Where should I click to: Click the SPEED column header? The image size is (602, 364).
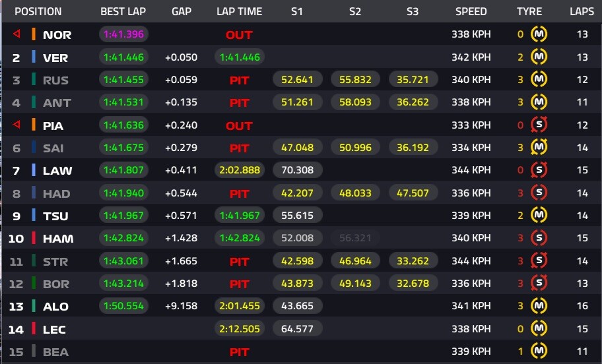point(471,11)
